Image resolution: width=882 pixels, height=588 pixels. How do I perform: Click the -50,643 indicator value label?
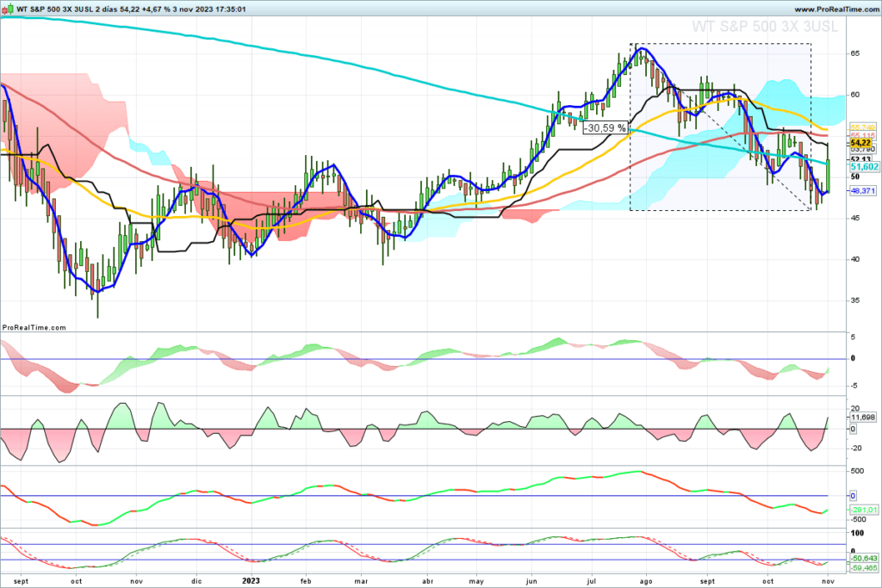(863, 558)
